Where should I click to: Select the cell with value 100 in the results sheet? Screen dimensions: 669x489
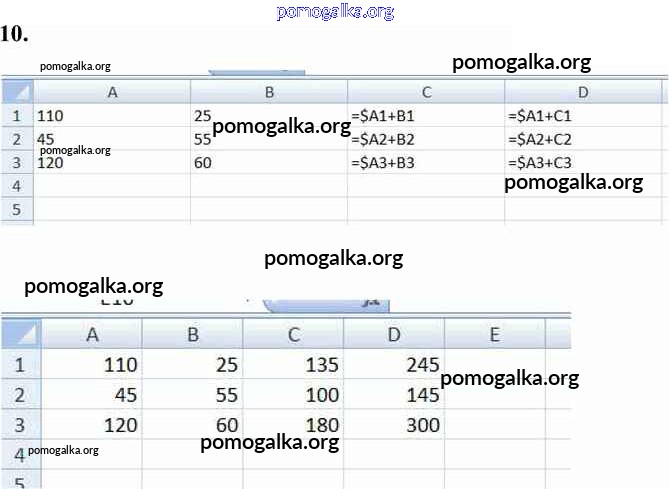[x=293, y=395]
